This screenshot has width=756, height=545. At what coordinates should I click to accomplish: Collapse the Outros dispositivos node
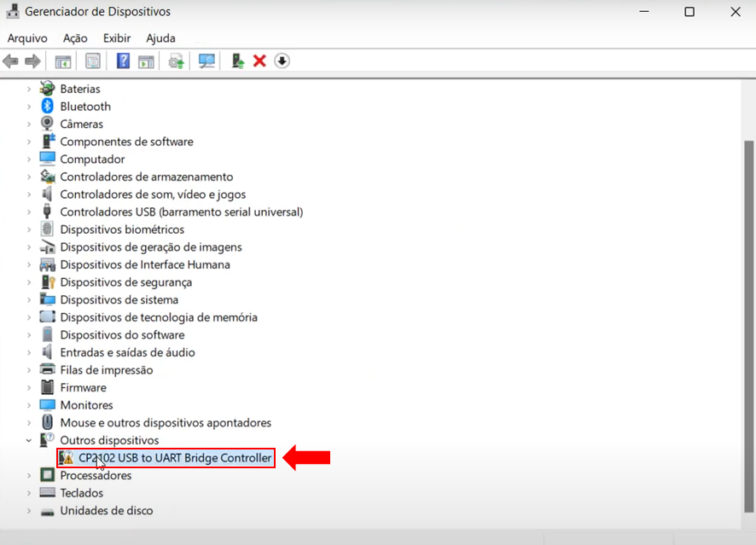click(x=29, y=440)
